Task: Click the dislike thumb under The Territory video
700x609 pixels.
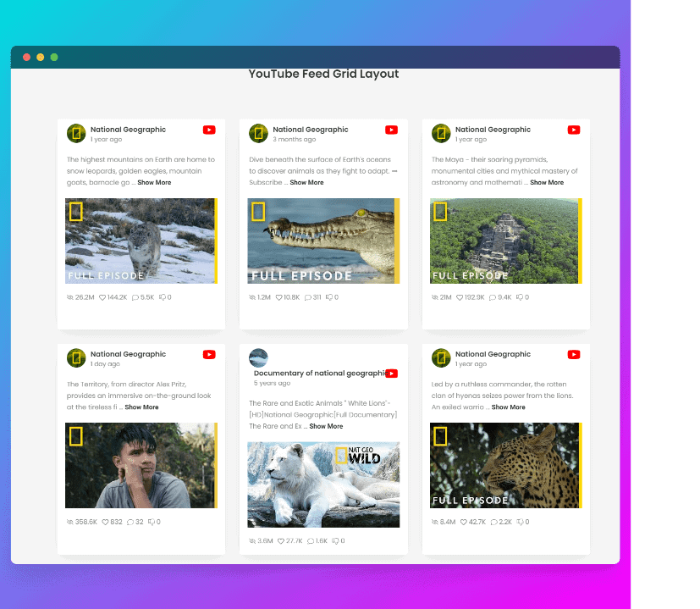Action: pyautogui.click(x=151, y=522)
